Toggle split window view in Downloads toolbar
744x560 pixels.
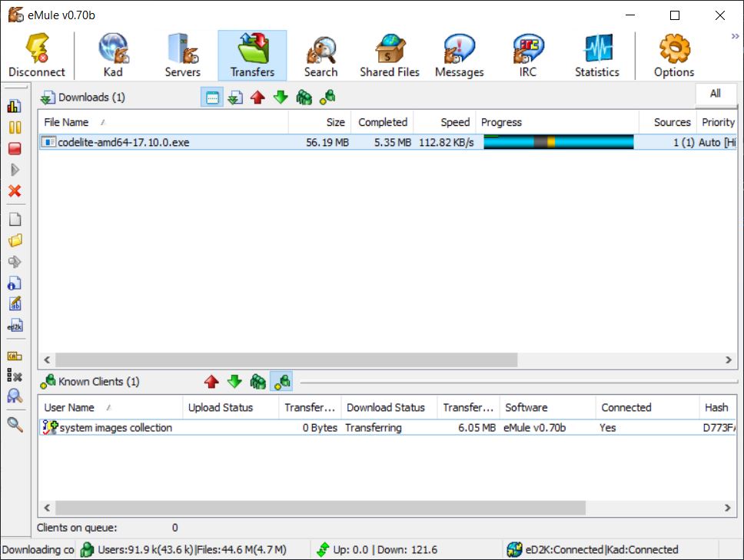coord(212,98)
